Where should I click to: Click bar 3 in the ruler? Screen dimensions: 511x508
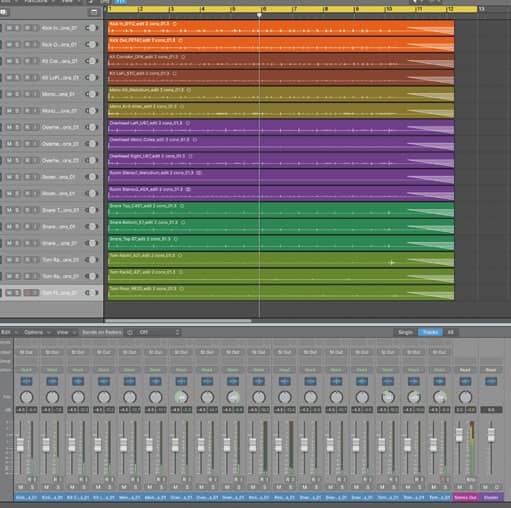tap(171, 9)
